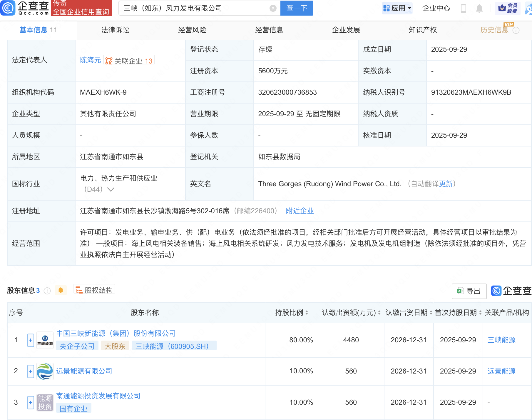
Task: Clear the search box text
Action: 273,8
